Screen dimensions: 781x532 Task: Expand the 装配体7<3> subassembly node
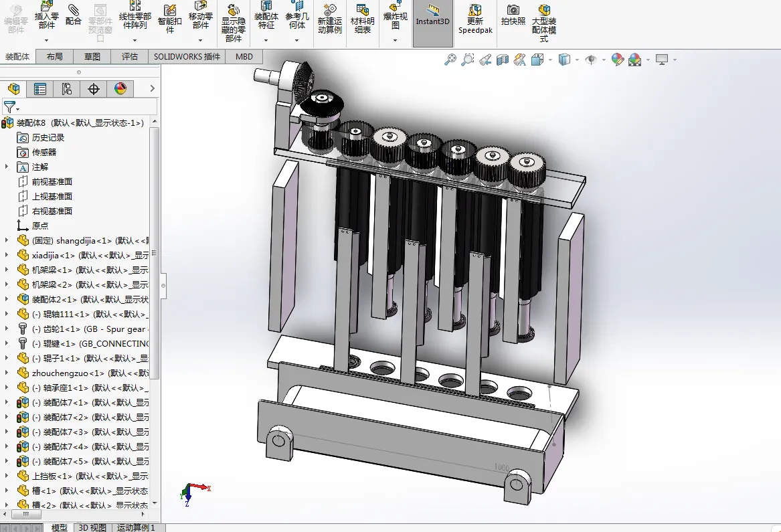[x=7, y=432]
